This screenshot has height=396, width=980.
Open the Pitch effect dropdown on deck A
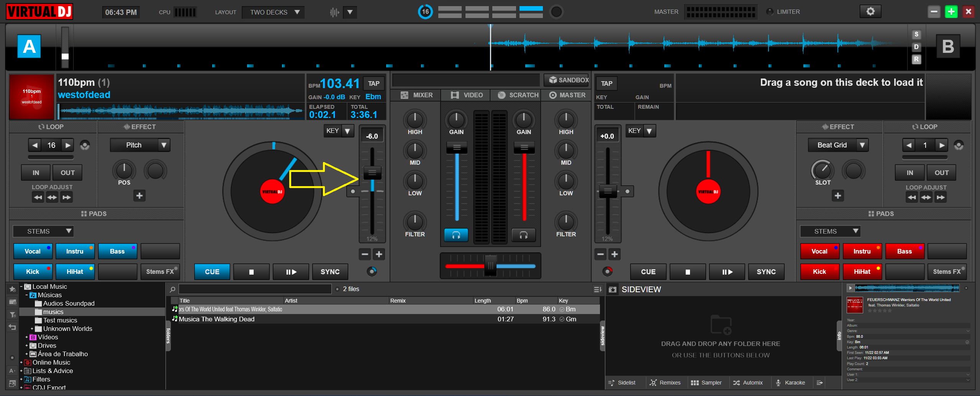[x=140, y=145]
